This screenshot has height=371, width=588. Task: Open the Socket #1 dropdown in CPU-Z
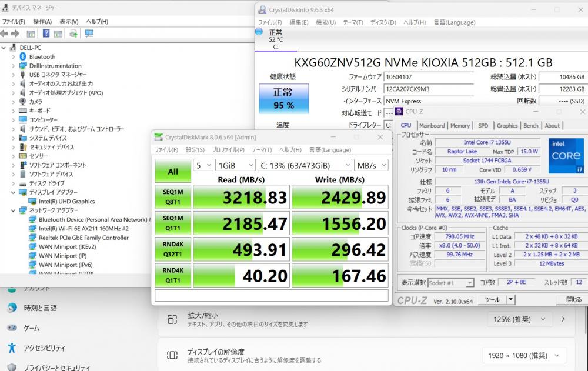click(x=451, y=283)
